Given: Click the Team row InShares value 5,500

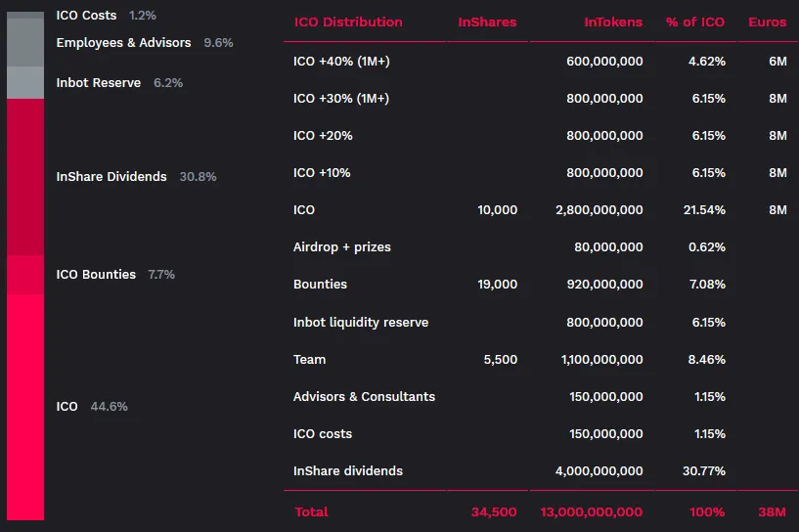Looking at the screenshot, I should [x=501, y=359].
